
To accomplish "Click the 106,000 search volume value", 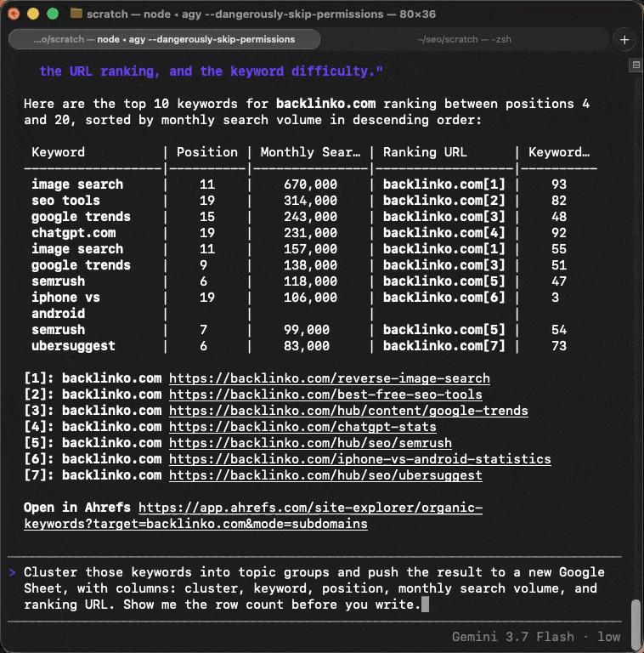I will pyautogui.click(x=310, y=298).
